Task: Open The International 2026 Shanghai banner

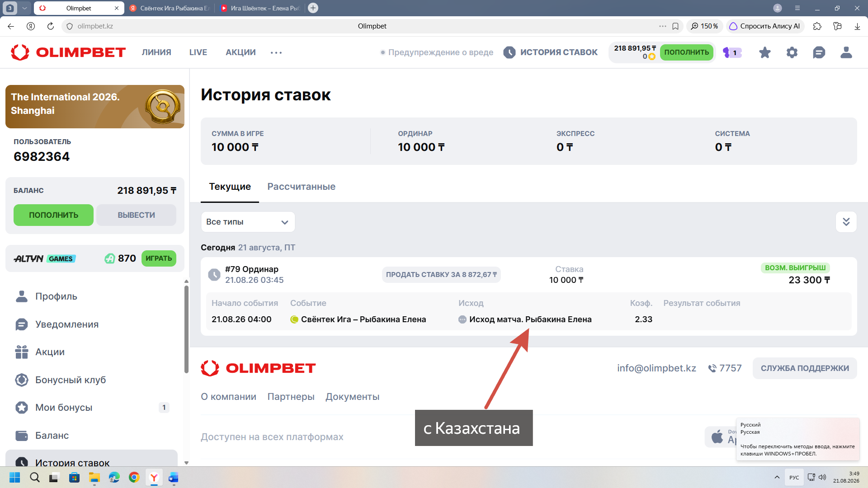Action: tap(95, 107)
